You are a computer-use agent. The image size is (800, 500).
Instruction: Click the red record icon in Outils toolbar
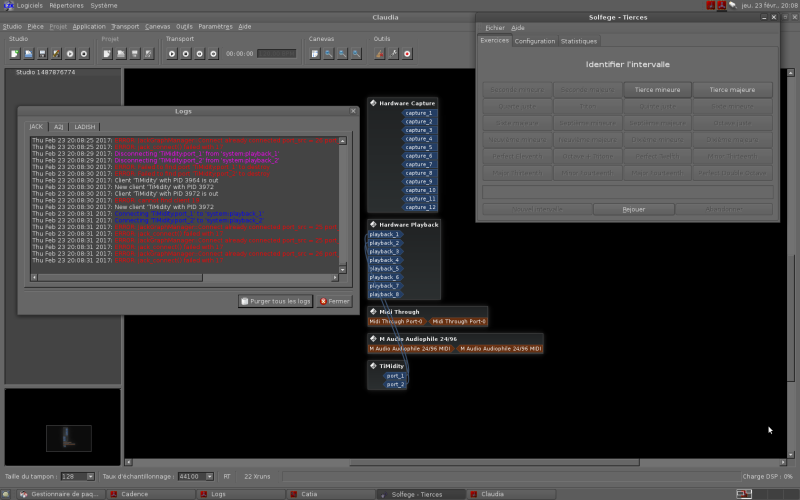pos(408,53)
